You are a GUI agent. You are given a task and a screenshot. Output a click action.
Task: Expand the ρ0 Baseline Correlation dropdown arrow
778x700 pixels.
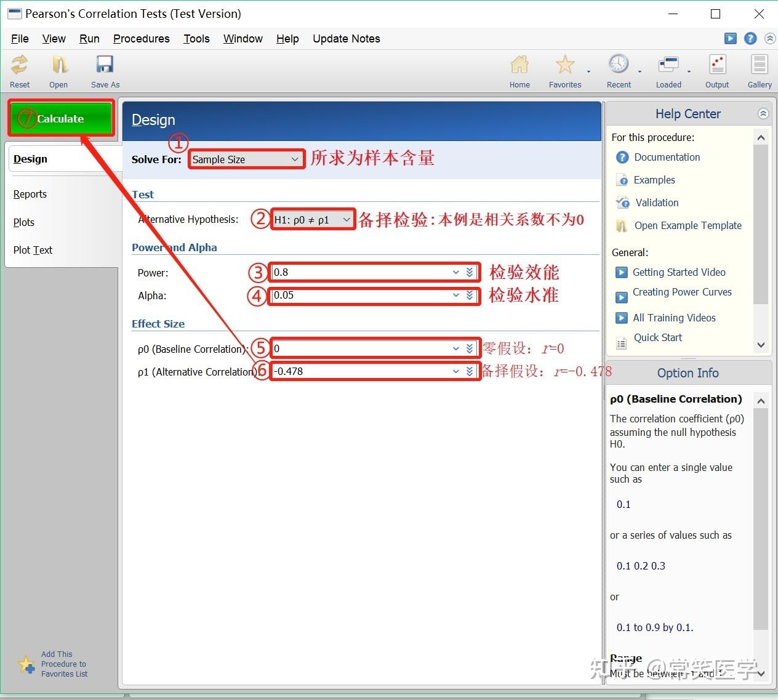(456, 348)
